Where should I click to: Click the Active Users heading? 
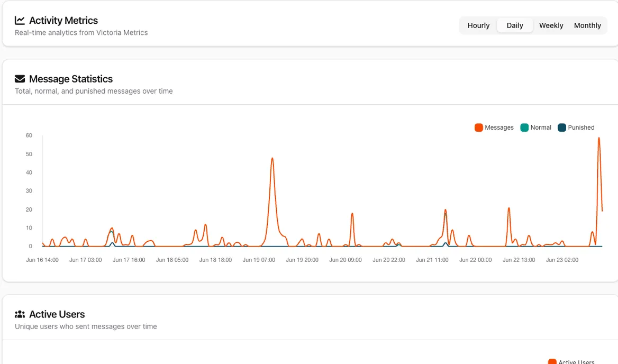pyautogui.click(x=57, y=314)
